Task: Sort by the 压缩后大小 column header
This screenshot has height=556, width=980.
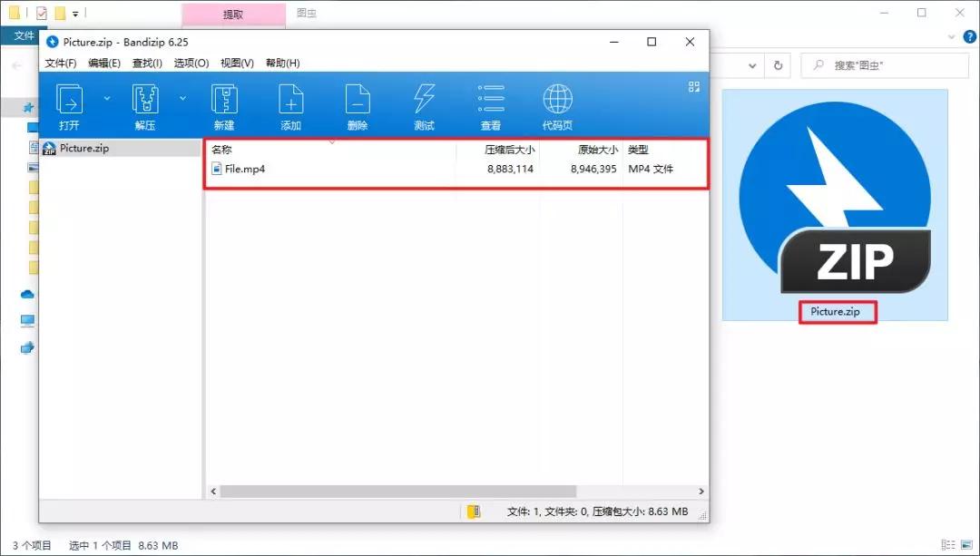Action: click(x=508, y=150)
